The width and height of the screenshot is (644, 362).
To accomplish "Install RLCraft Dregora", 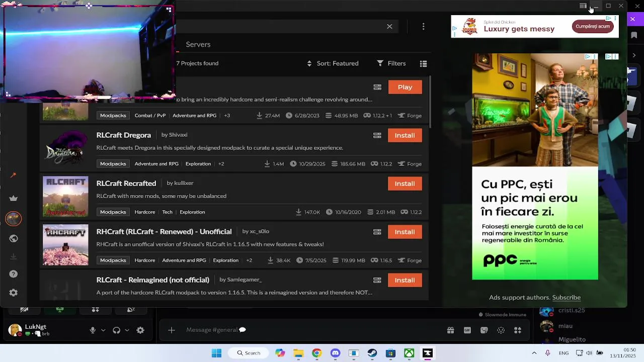I will click(405, 135).
